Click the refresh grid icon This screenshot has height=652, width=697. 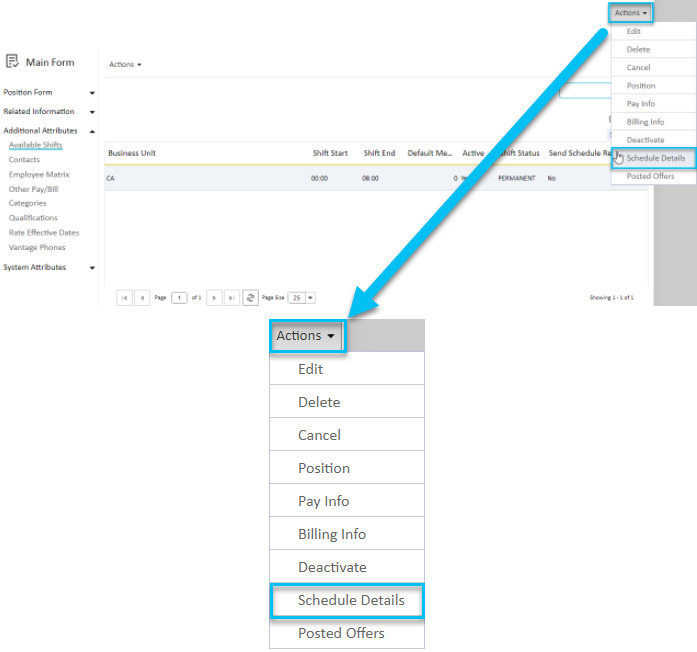250,298
